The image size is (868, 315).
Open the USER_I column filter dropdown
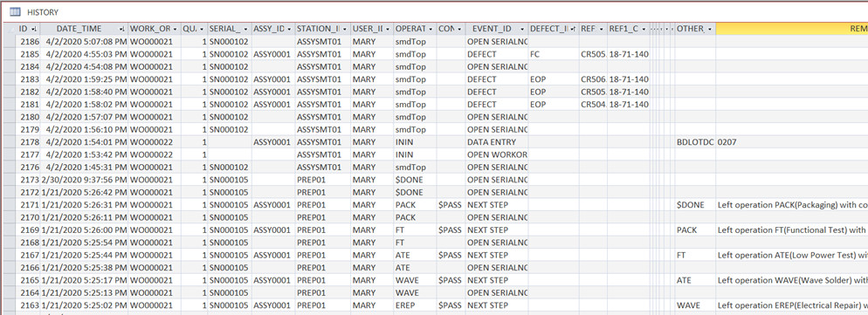388,29
